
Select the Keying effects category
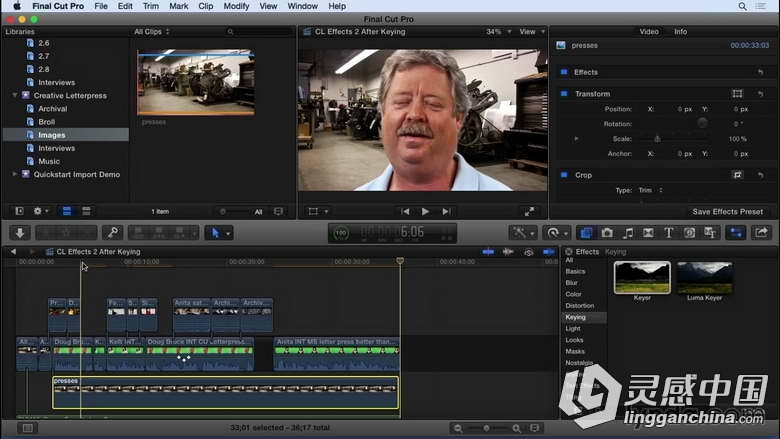584,317
